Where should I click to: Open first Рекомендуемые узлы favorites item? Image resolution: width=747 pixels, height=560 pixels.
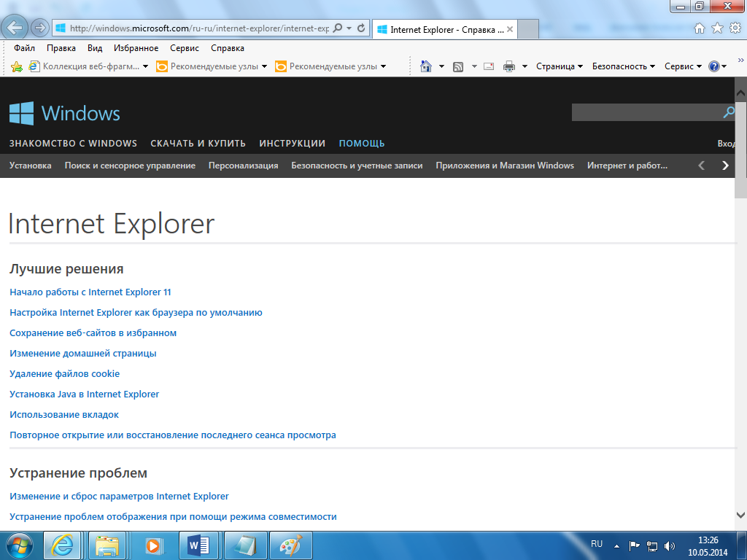(x=208, y=66)
